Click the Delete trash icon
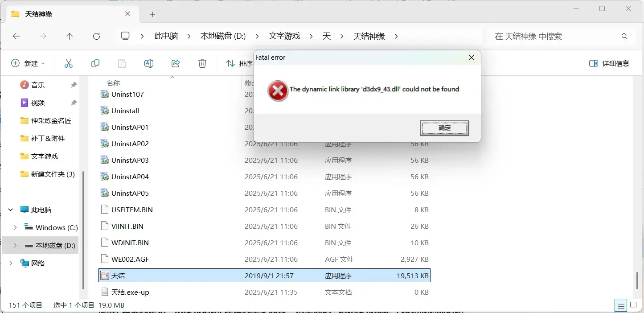The width and height of the screenshot is (644, 313). point(202,63)
